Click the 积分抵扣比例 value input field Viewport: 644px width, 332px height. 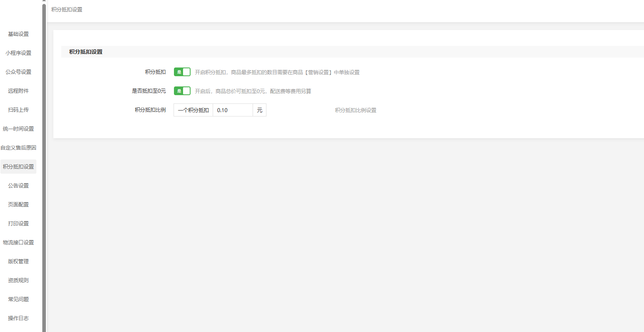232,110
